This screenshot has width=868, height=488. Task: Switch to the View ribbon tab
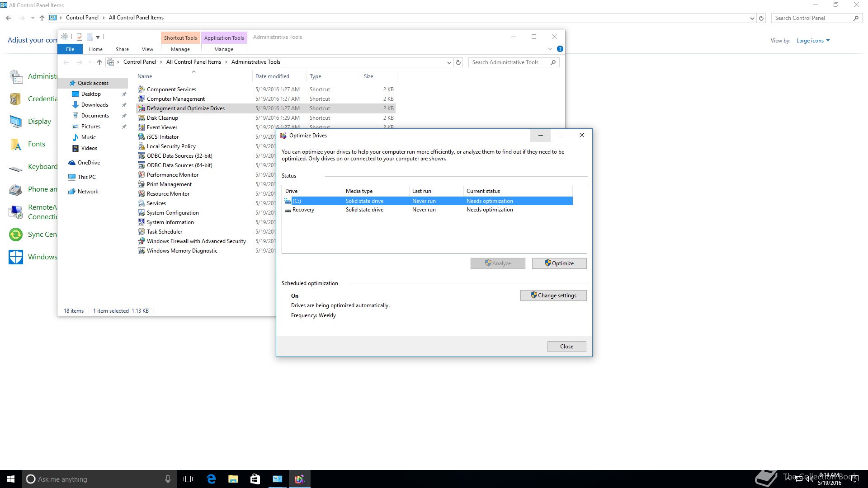(147, 49)
